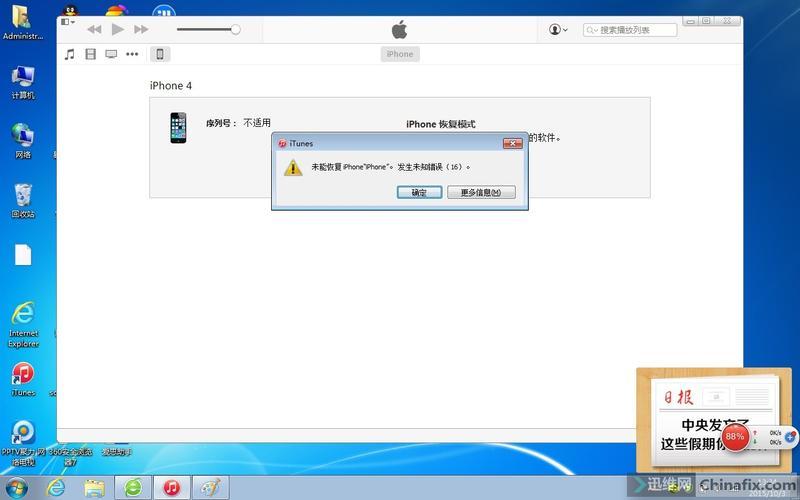Screen dimensions: 800x500
Task: Click the 确定 button in iTunes dialog
Action: click(419, 192)
